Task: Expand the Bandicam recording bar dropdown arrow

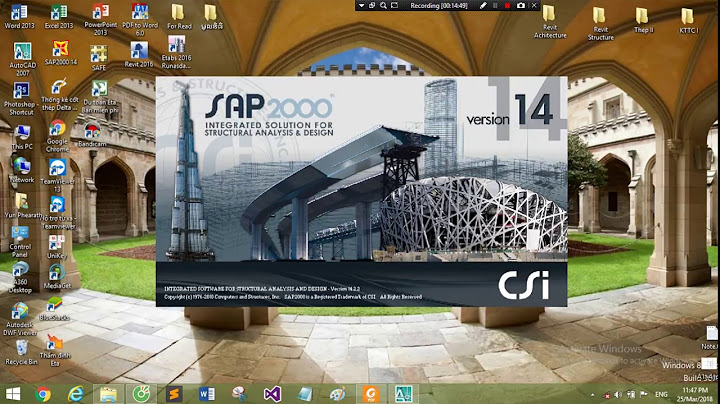Action: tap(361, 6)
